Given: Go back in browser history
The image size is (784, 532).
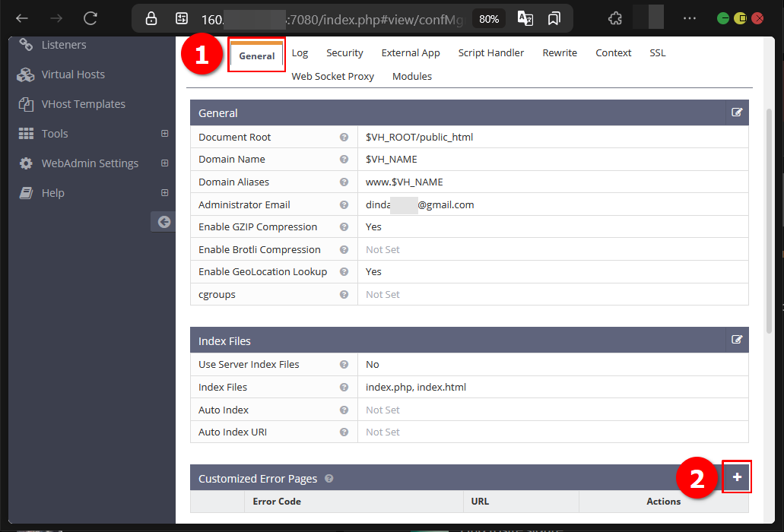Looking at the screenshot, I should (x=22, y=18).
